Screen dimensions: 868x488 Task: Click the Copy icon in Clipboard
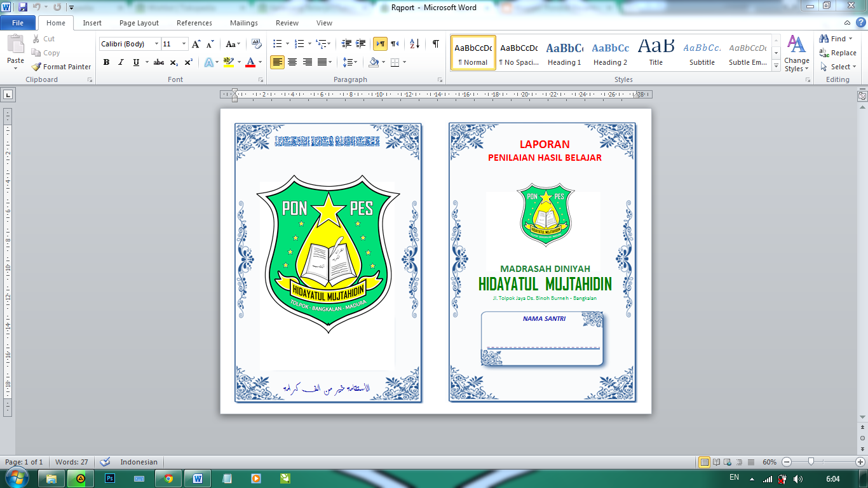click(36, 53)
